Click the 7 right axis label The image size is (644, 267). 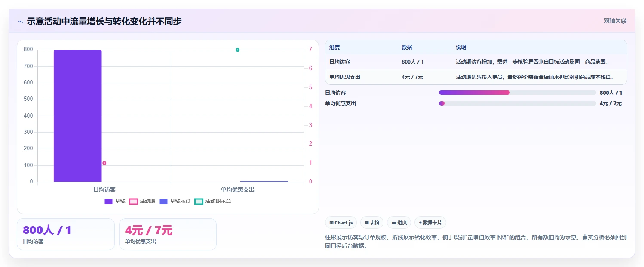pyautogui.click(x=310, y=50)
